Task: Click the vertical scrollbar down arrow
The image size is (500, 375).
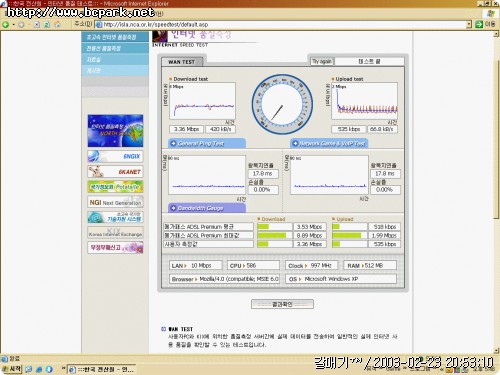Action: click(x=497, y=350)
